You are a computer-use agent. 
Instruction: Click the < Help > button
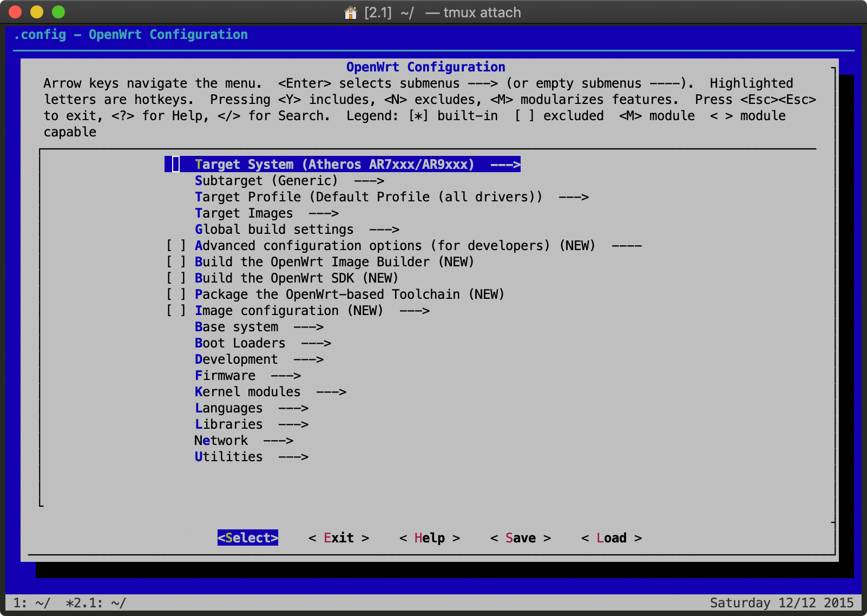click(x=430, y=538)
